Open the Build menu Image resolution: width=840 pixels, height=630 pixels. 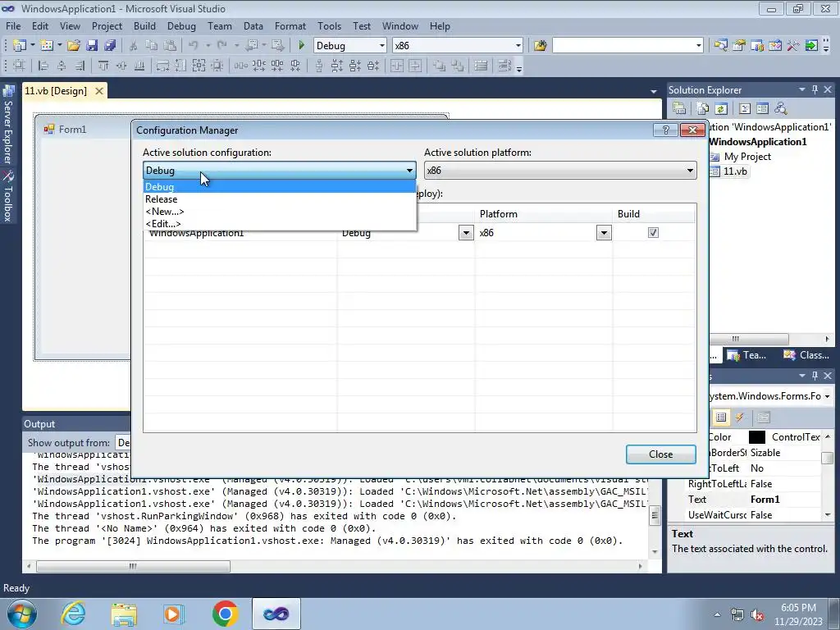point(144,25)
